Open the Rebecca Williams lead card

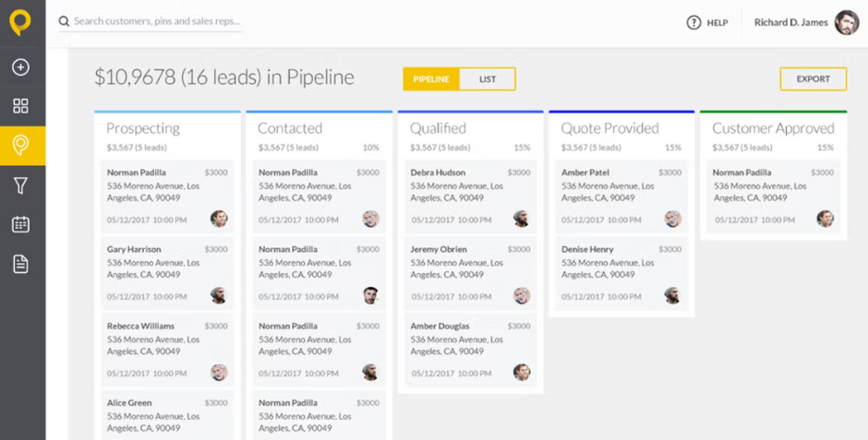167,350
